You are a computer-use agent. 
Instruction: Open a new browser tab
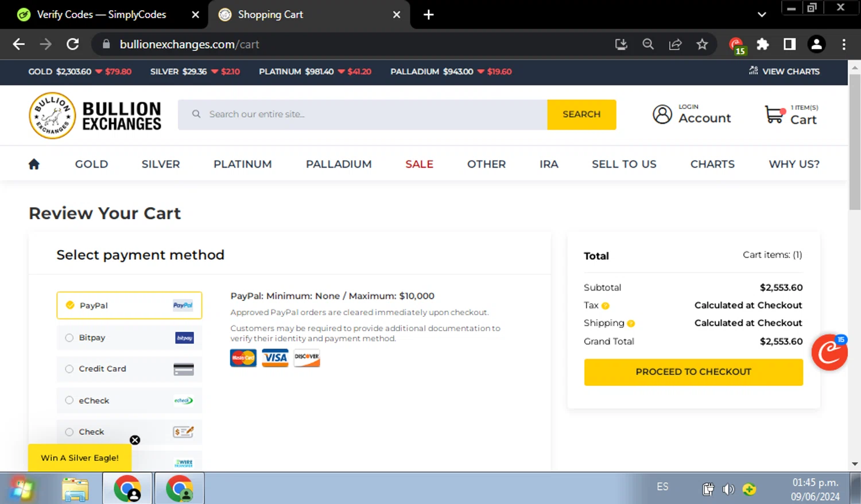click(429, 15)
